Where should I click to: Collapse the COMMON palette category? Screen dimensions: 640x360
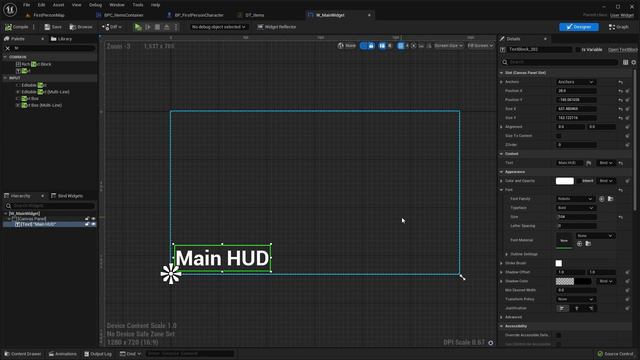[x=5, y=57]
